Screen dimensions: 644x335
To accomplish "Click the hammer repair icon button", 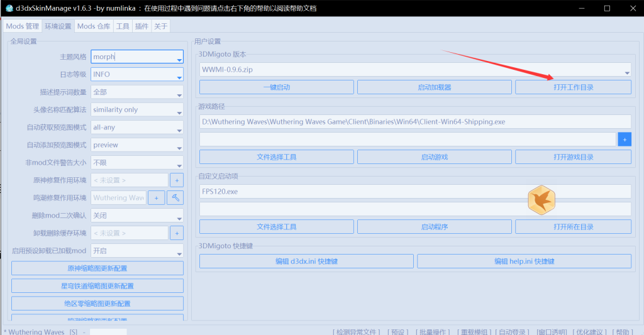I will (x=175, y=197).
